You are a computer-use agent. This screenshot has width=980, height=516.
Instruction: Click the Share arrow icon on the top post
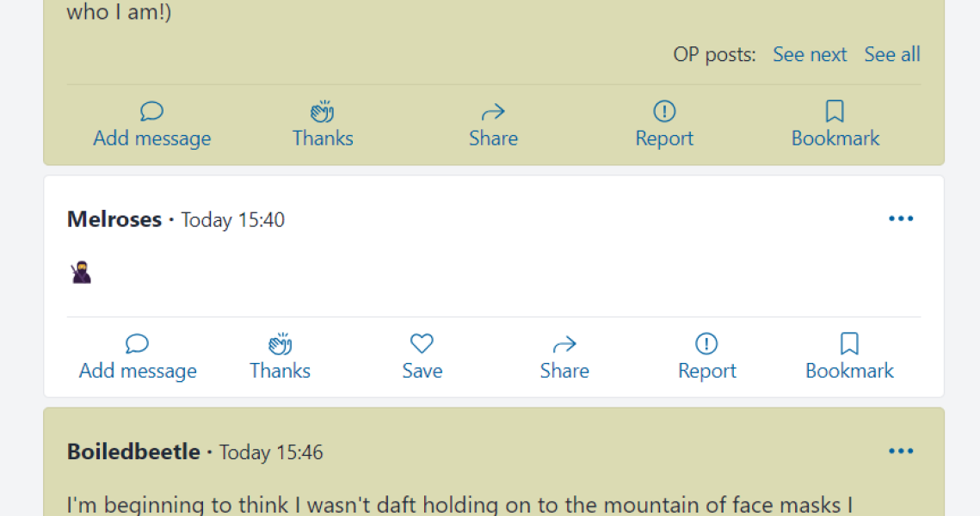493,110
